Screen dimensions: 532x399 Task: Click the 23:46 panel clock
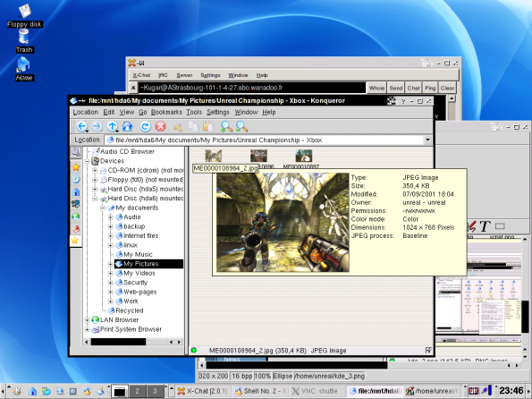coord(511,391)
